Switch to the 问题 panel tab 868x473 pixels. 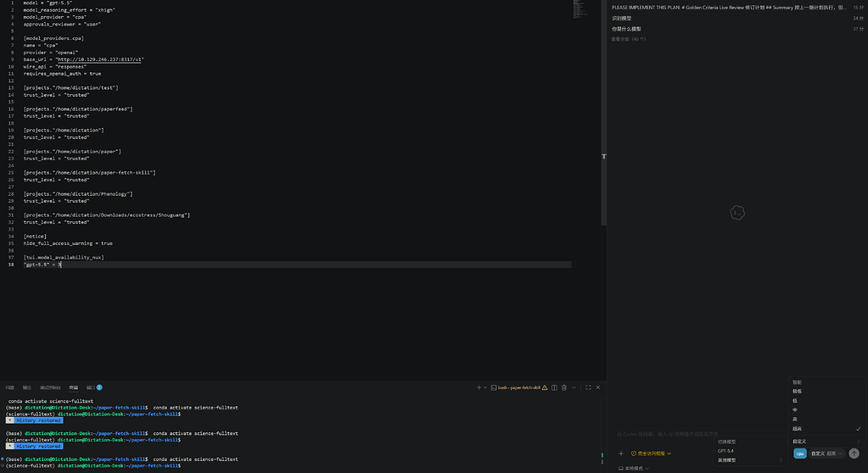pyautogui.click(x=10, y=387)
